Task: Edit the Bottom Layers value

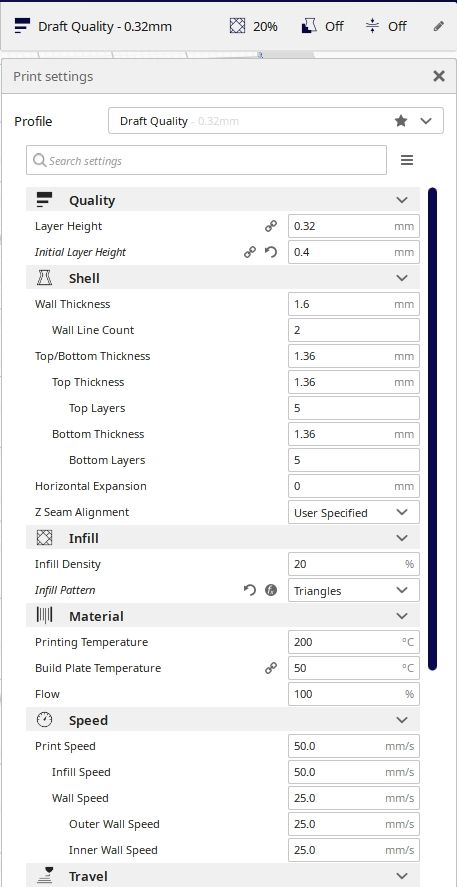Action: pyautogui.click(x=354, y=460)
